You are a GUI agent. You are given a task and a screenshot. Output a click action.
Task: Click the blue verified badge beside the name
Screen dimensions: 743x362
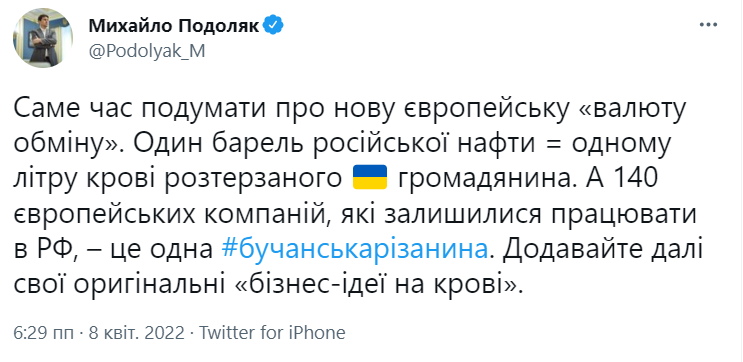pyautogui.click(x=273, y=25)
